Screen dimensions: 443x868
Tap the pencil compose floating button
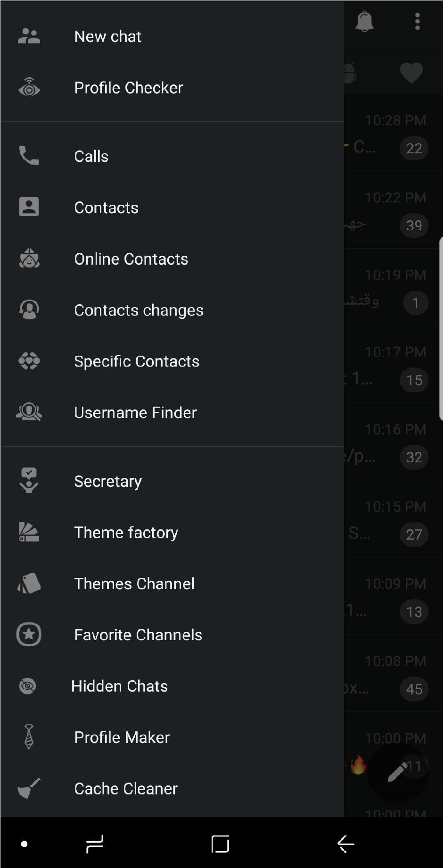(x=397, y=772)
